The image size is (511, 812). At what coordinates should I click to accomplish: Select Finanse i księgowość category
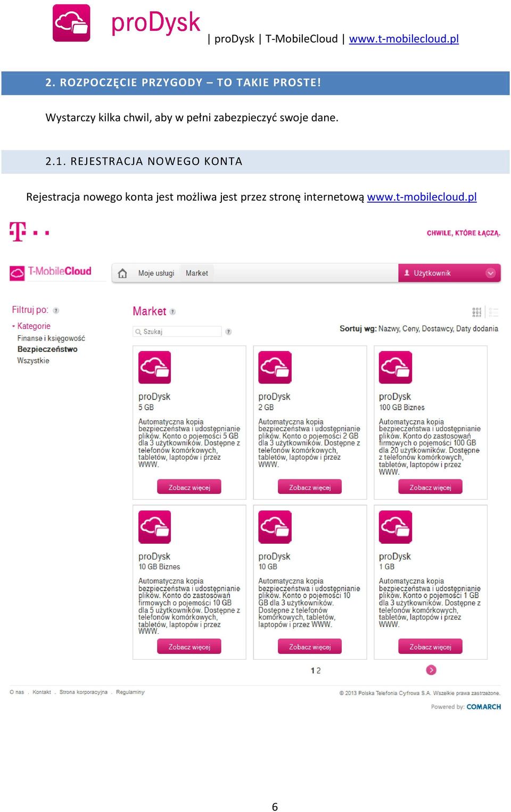51,338
